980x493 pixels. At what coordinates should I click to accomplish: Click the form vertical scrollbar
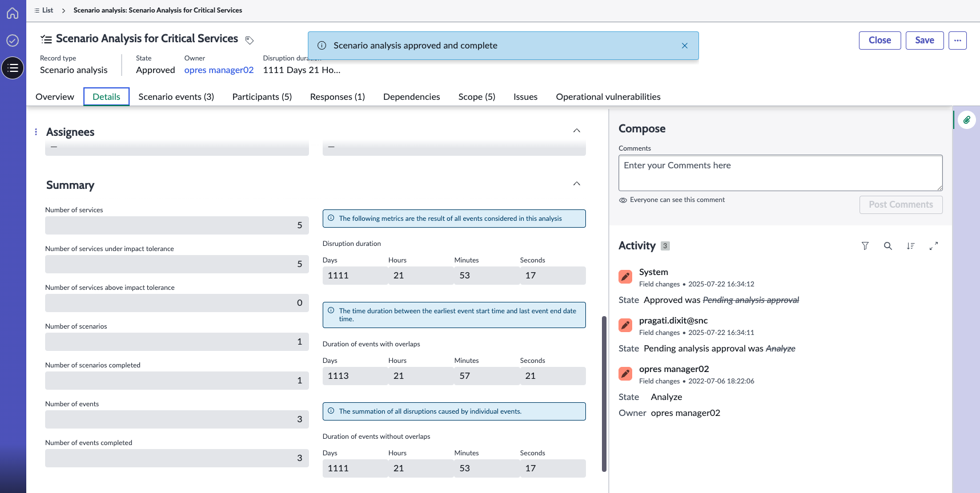point(604,394)
